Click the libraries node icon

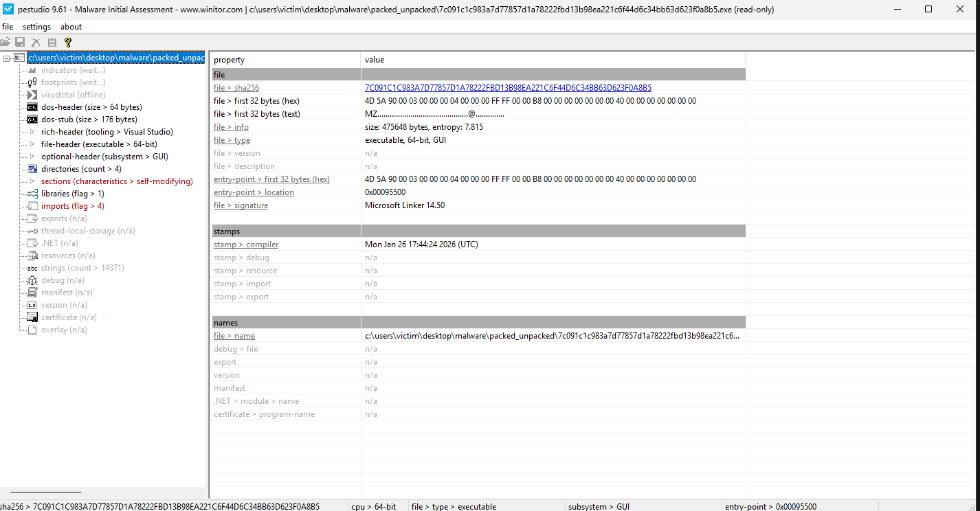32,194
